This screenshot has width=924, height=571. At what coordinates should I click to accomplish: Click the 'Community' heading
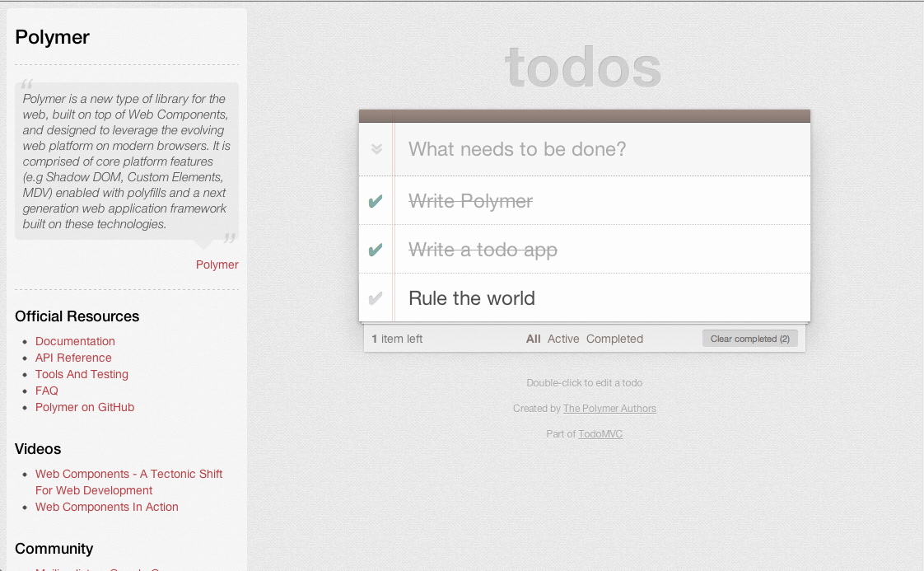54,550
